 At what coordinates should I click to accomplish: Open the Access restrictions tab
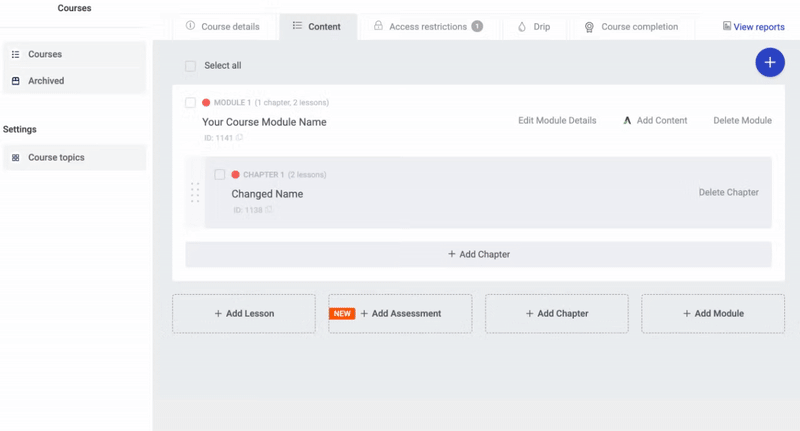click(x=427, y=27)
